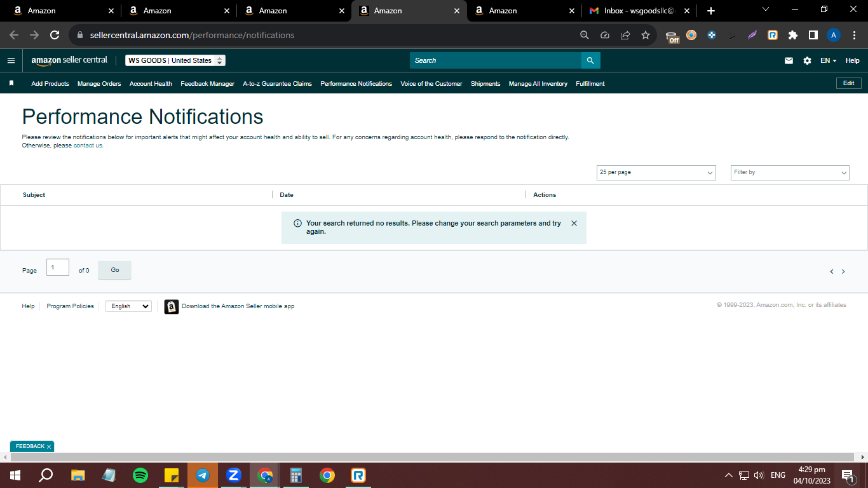Toggle the Chrome side panel
868x488 pixels.
pyautogui.click(x=813, y=35)
